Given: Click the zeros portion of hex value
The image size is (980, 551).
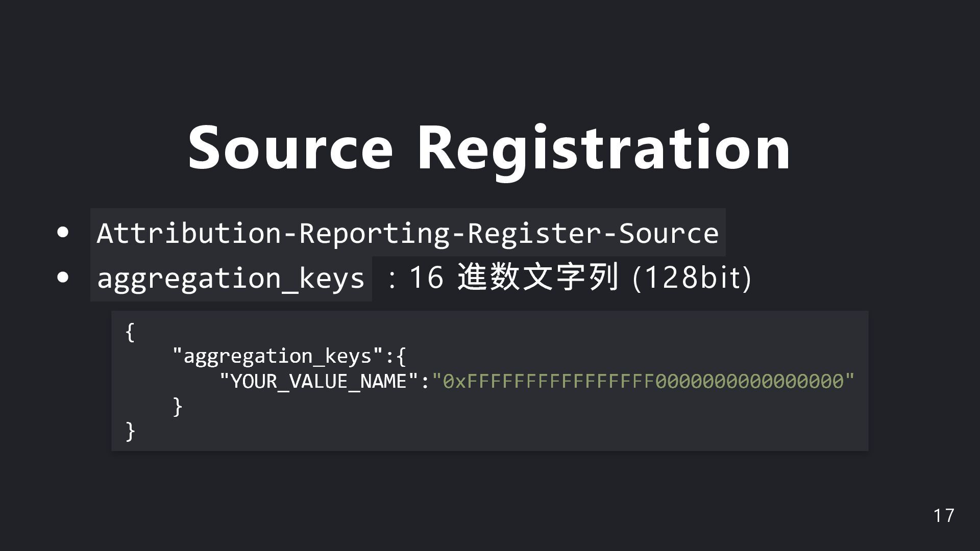Looking at the screenshot, I should point(749,381).
